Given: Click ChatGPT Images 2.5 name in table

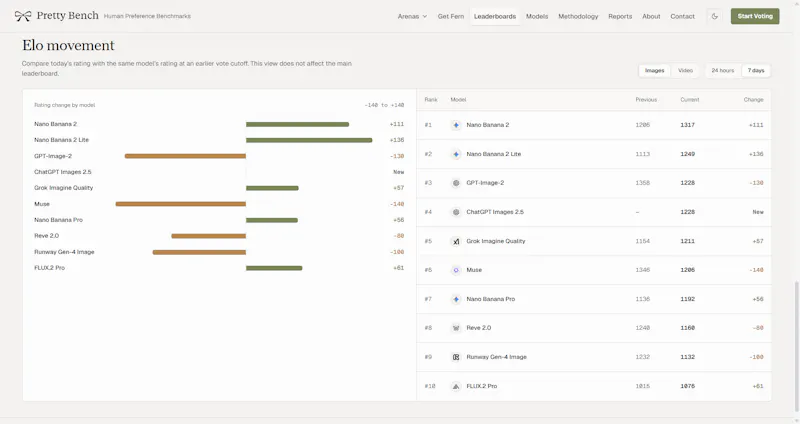Looking at the screenshot, I should click(x=495, y=212).
